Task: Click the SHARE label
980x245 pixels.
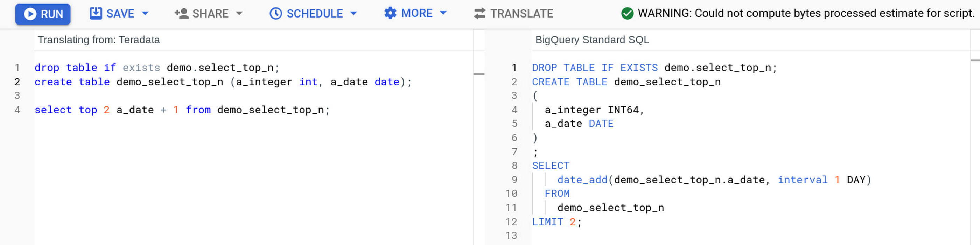Action: (210, 14)
